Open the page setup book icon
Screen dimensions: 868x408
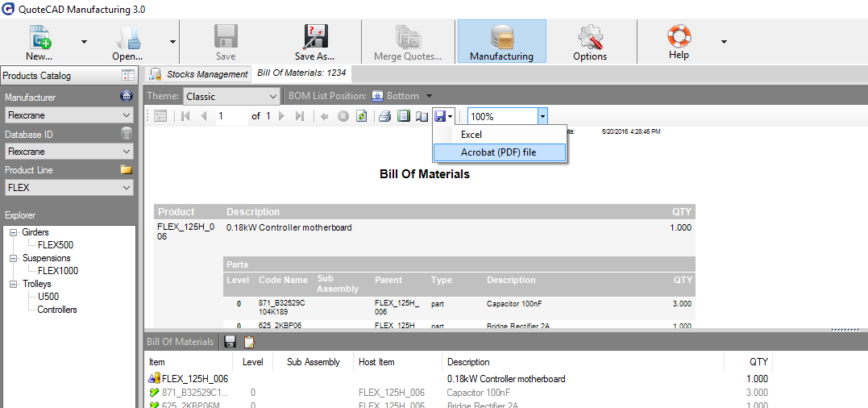click(x=422, y=116)
